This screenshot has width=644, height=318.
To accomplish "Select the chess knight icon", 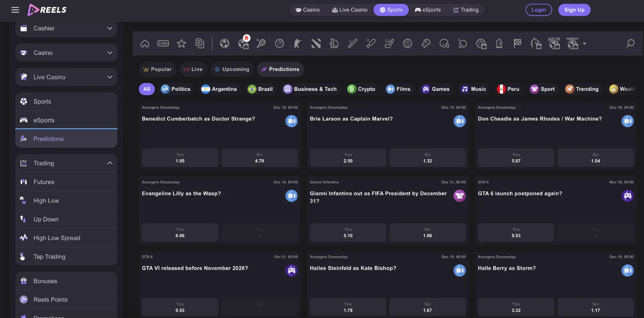I will (499, 43).
